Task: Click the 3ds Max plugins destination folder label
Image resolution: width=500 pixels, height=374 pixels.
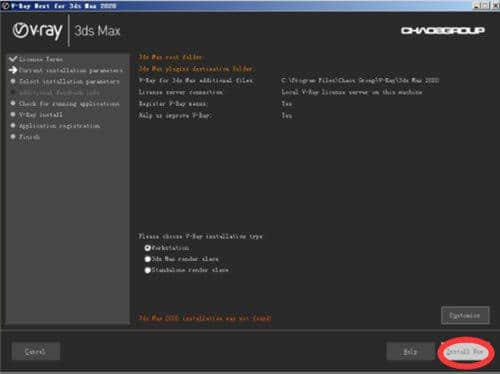Action: [196, 69]
